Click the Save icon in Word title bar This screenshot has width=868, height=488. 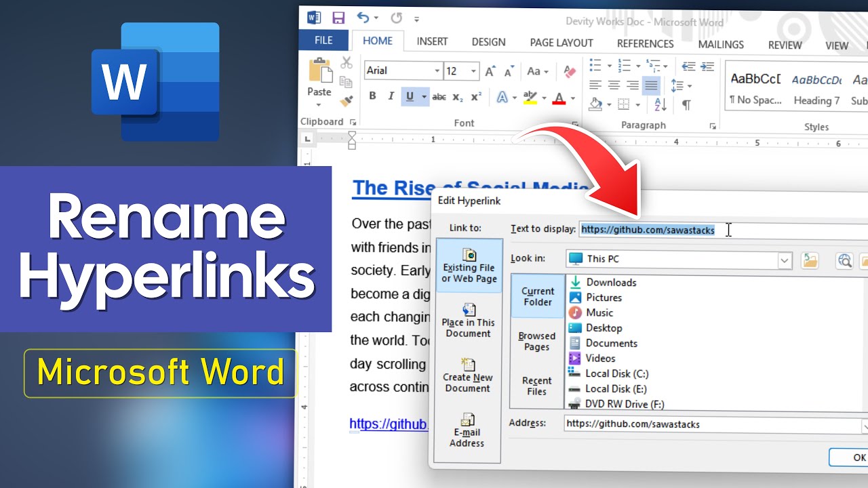(338, 18)
